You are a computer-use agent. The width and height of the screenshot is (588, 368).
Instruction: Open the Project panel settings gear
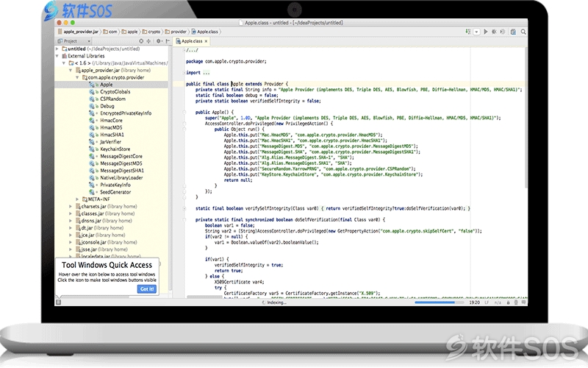point(159,41)
